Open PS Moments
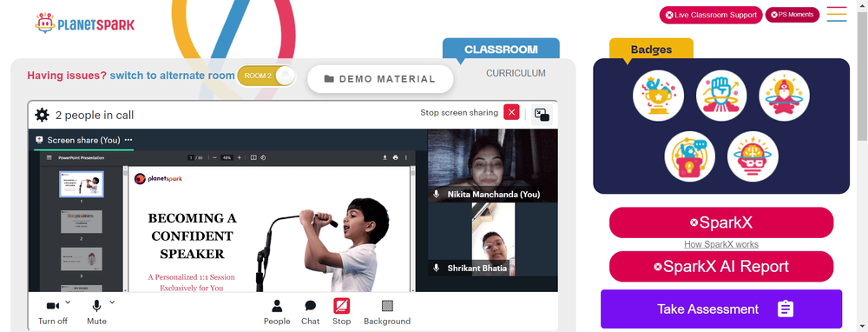This screenshot has height=332, width=868. point(792,15)
